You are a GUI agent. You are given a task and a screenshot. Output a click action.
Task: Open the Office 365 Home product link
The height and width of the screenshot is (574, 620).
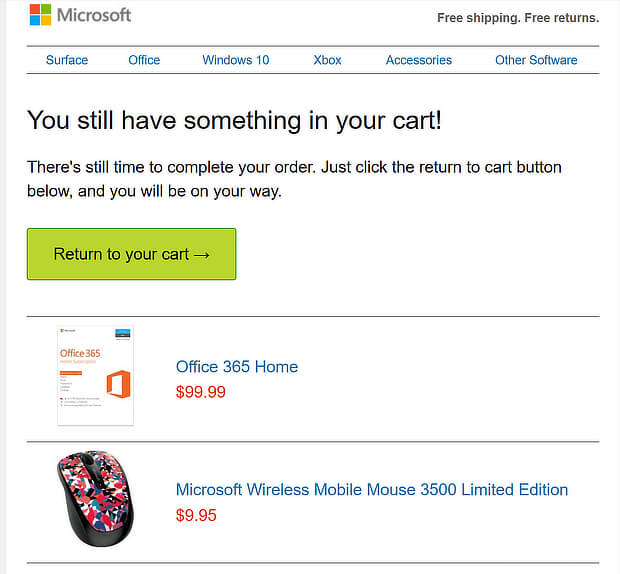point(237,367)
